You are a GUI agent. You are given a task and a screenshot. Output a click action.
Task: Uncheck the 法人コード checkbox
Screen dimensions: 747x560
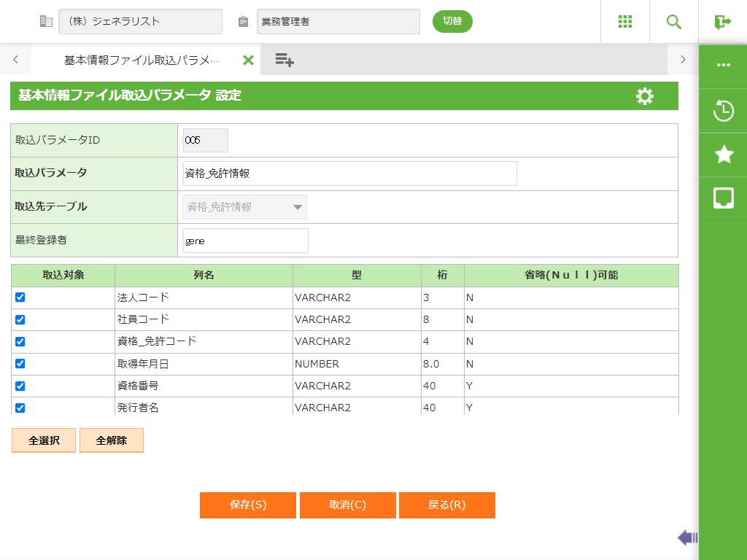(20, 297)
